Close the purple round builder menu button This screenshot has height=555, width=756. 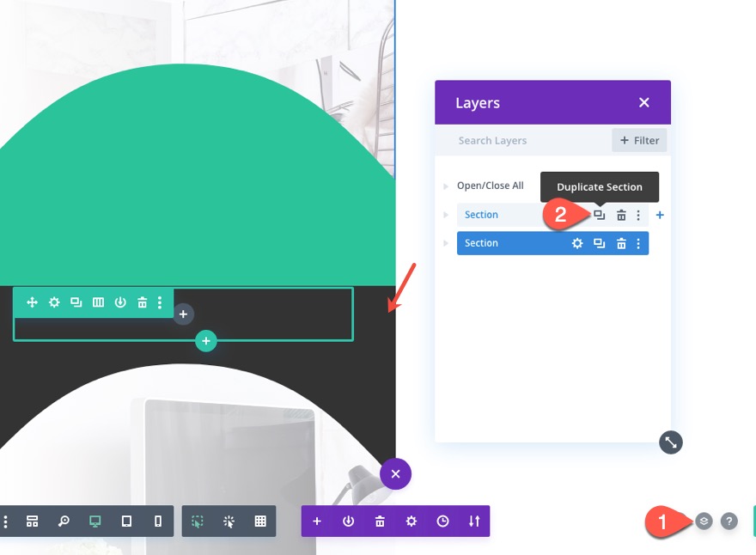395,474
